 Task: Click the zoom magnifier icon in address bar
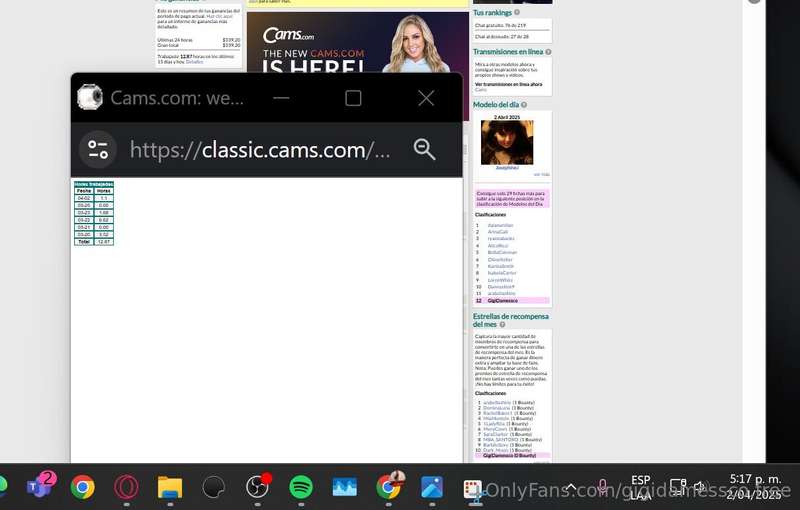click(x=424, y=149)
